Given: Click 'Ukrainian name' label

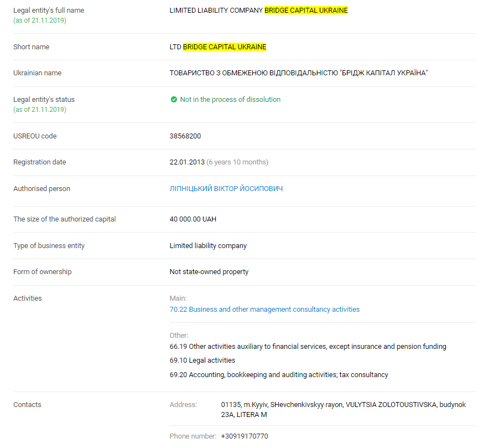Looking at the screenshot, I should point(37,73).
